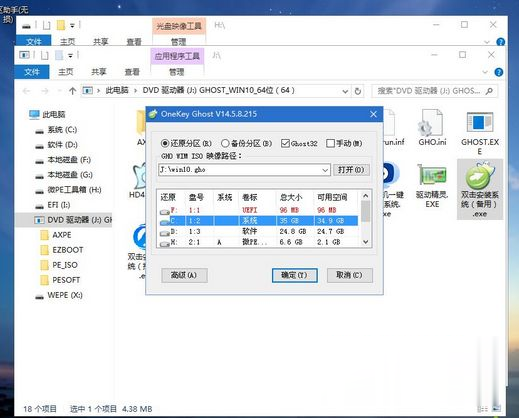The height and width of the screenshot is (418, 519).
Task: Open the address bar history dropdown
Action: [x=345, y=91]
